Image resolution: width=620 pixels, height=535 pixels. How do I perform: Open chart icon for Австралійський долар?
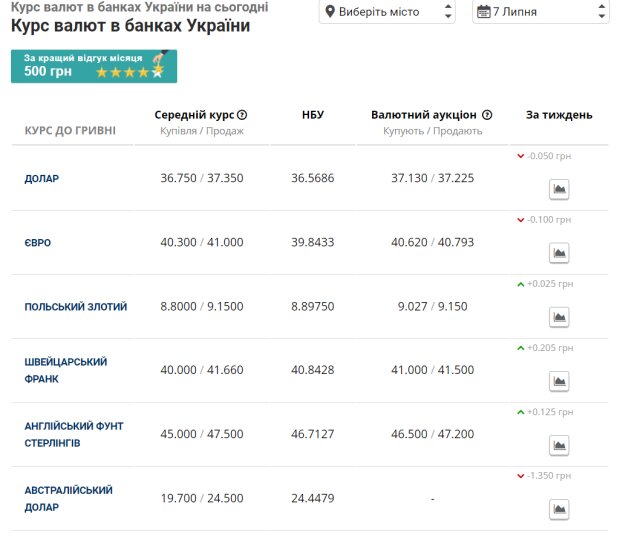point(559,509)
